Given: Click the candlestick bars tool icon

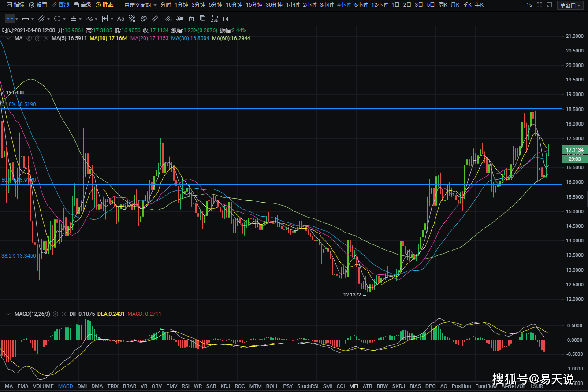Looking at the screenshot, I should [x=179, y=19].
